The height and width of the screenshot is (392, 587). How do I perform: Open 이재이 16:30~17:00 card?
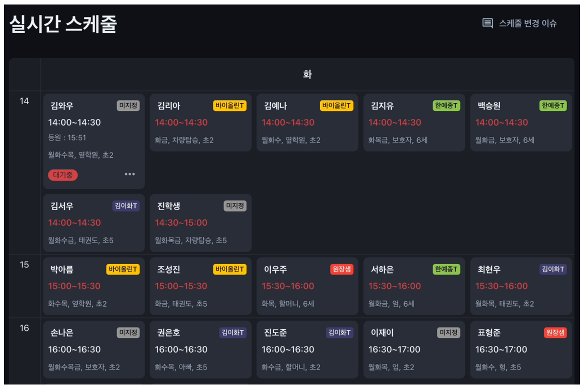(x=414, y=349)
